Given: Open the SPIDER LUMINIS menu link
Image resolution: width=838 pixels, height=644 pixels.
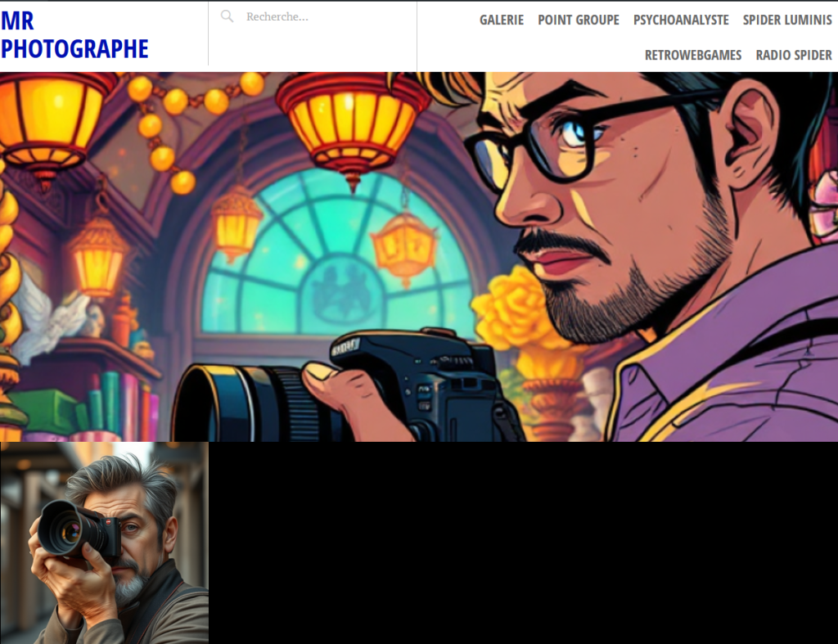Looking at the screenshot, I should (786, 20).
